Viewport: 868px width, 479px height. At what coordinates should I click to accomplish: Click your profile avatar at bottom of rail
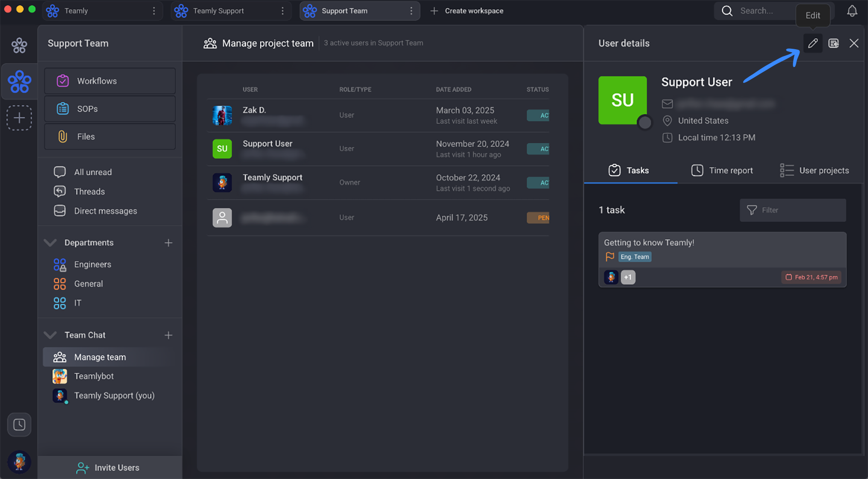19,462
